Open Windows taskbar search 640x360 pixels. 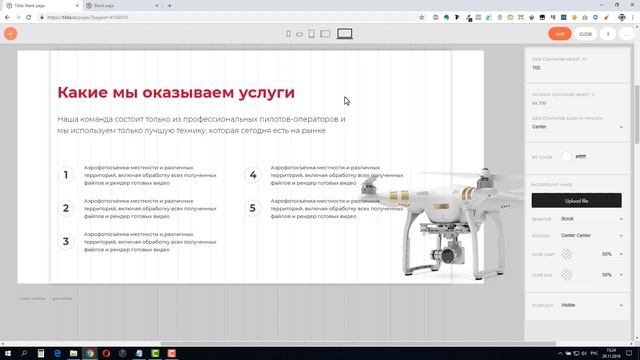pos(24,353)
